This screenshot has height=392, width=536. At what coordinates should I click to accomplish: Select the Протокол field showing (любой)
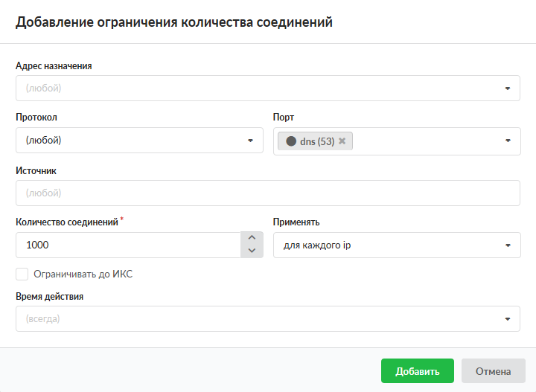(x=127, y=141)
